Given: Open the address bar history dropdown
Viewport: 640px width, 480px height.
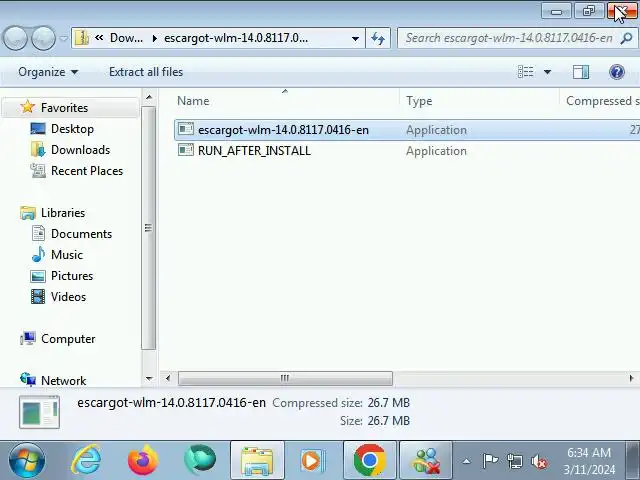Looking at the screenshot, I should 356,39.
